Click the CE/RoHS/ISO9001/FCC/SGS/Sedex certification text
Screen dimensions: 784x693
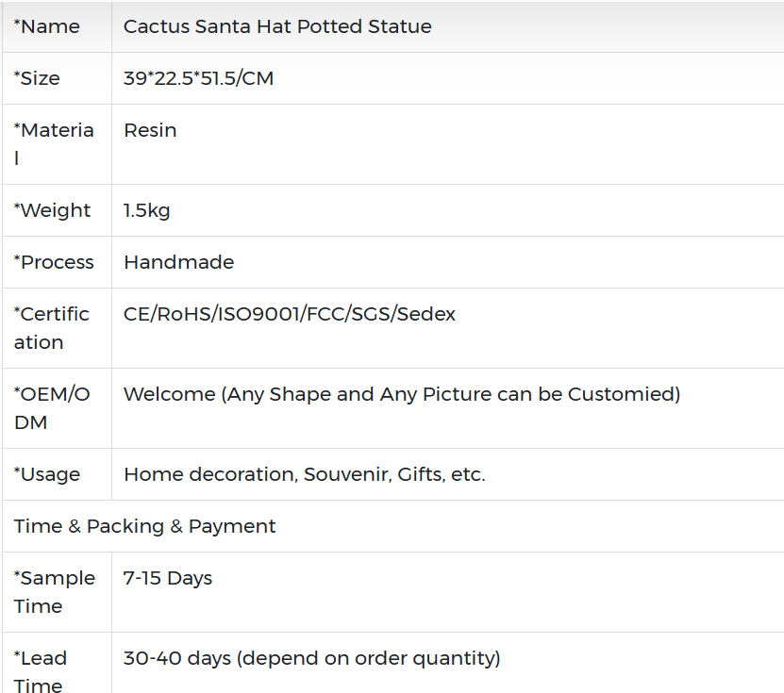point(289,314)
